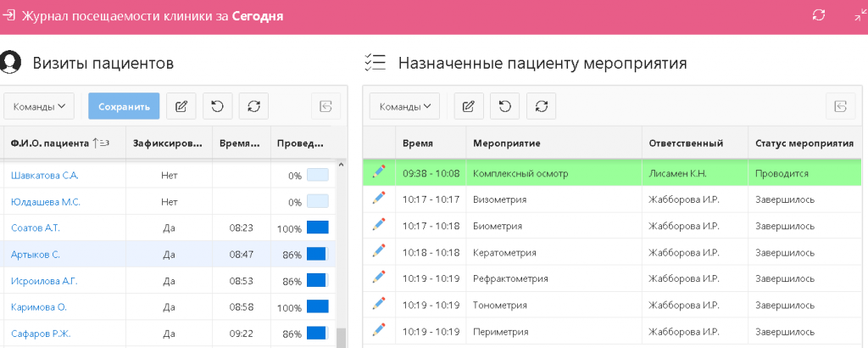Expand the Команды dropdown in the мероприятия panel
Viewport: 868px width, 348px height.
[404, 106]
